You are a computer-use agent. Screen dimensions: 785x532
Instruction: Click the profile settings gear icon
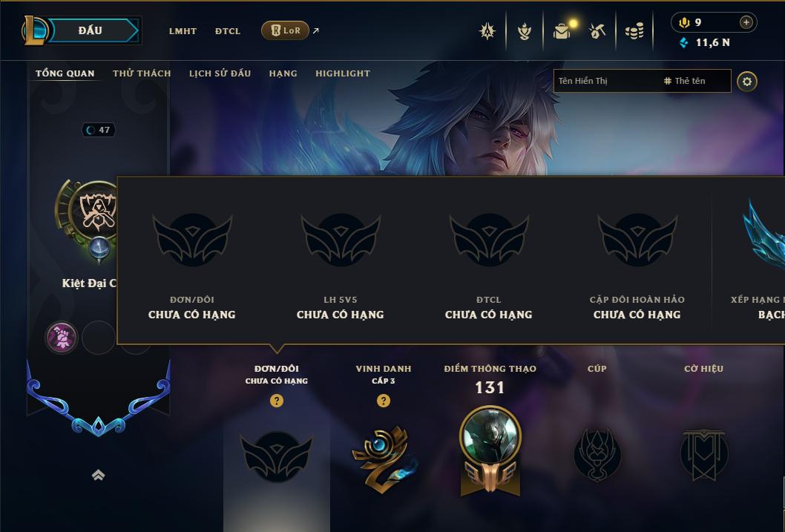pos(747,82)
